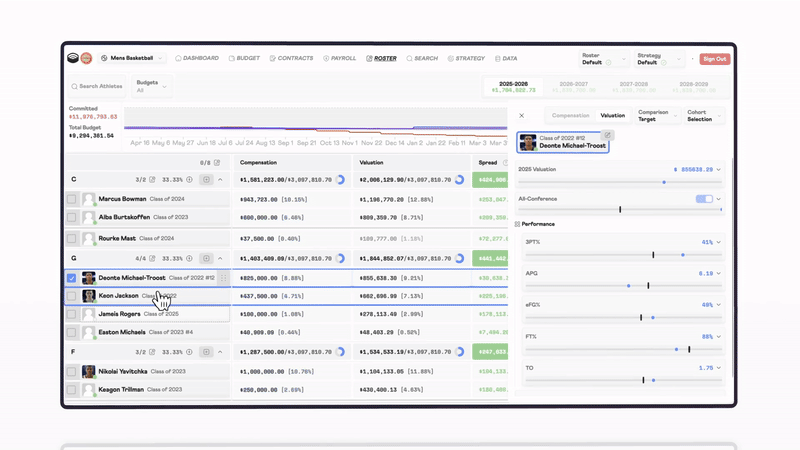This screenshot has width=800, height=450.
Task: Click the add player icon in C group
Action: [206, 180]
